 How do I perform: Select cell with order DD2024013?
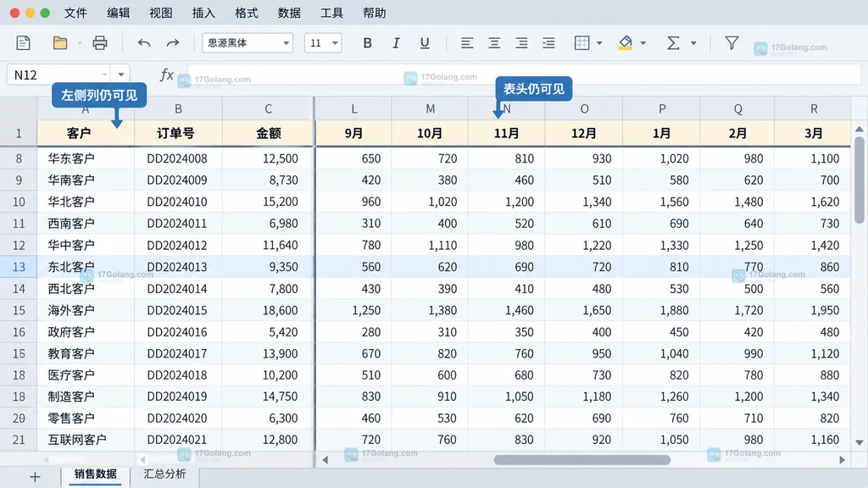pyautogui.click(x=178, y=267)
